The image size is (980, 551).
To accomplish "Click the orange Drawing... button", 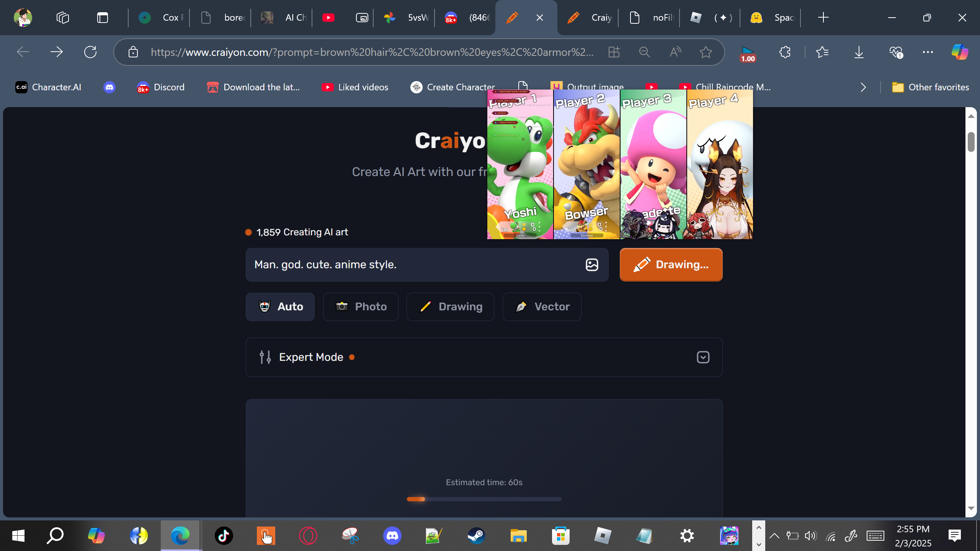I will 671,265.
